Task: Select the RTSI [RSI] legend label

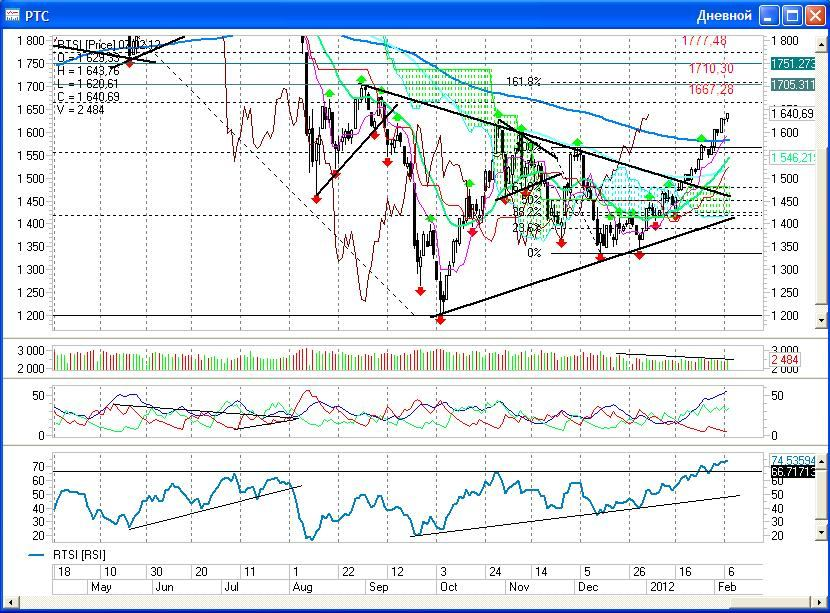Action: pyautogui.click(x=79, y=555)
